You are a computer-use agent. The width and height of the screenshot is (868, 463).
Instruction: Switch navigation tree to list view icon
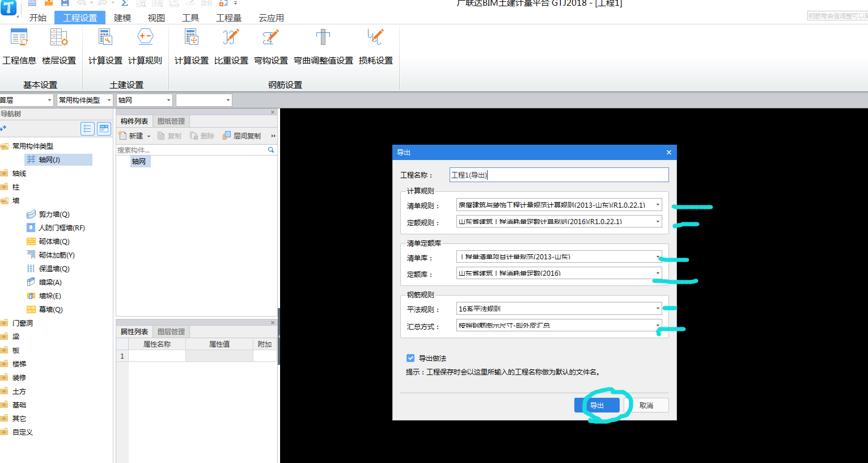(x=87, y=129)
